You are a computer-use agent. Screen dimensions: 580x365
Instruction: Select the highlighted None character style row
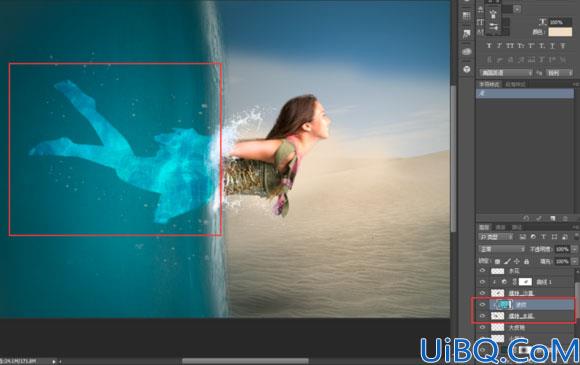coord(525,93)
